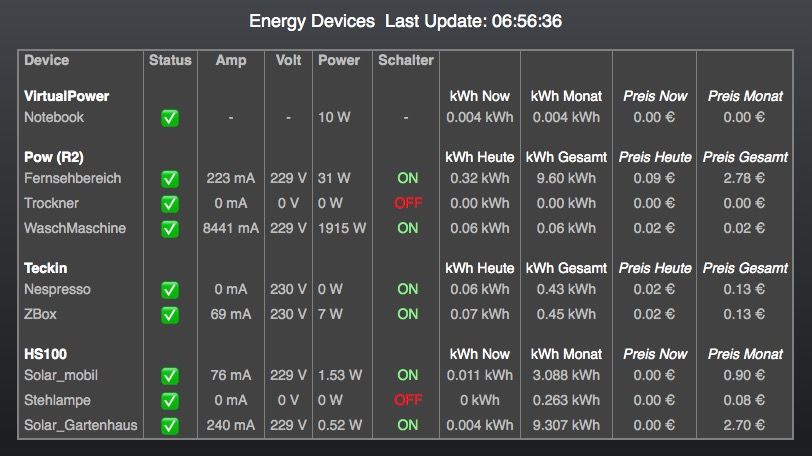Toggle the WaschMaschine switch showing ON
Viewport: 812px width, 456px height.
pyautogui.click(x=408, y=228)
